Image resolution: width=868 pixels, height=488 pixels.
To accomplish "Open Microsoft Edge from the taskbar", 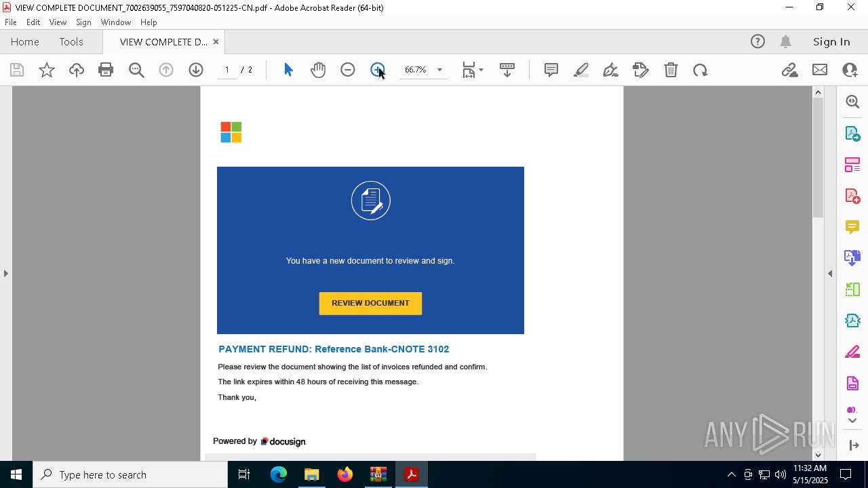I will [279, 474].
